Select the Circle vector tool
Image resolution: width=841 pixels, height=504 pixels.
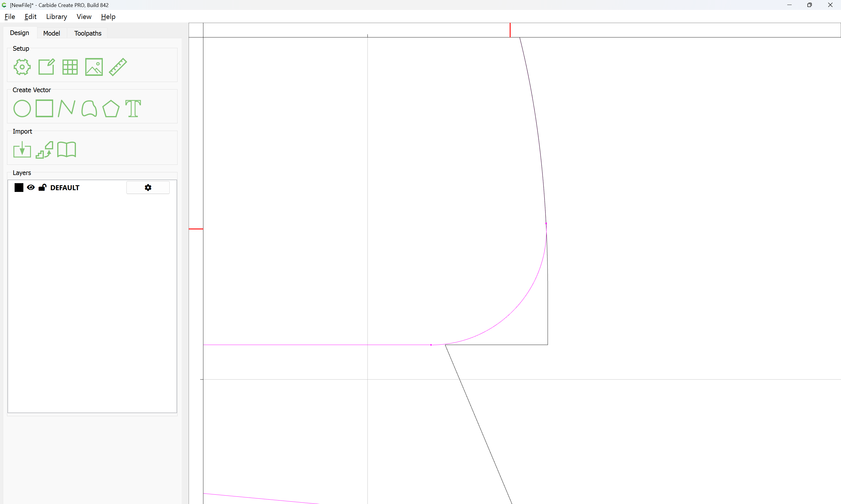(x=22, y=109)
